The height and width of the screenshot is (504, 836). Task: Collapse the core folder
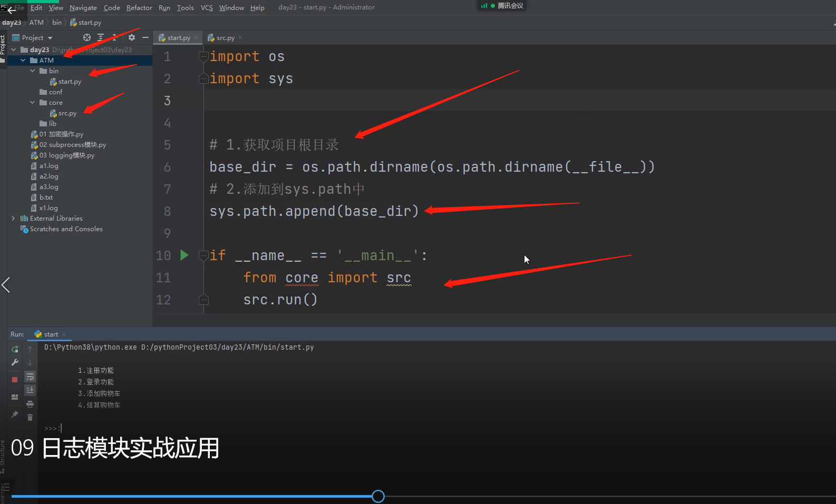(33, 102)
